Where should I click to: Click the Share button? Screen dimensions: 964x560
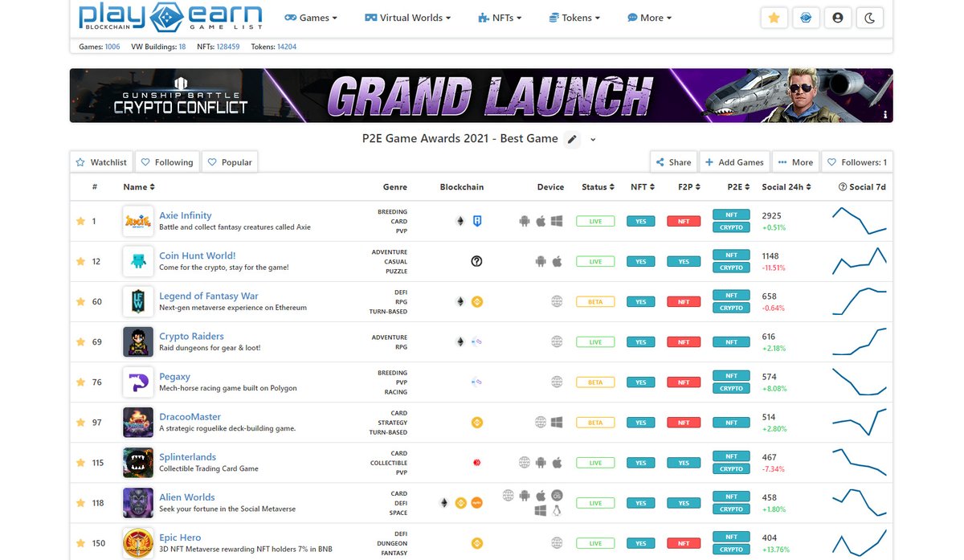pyautogui.click(x=673, y=162)
